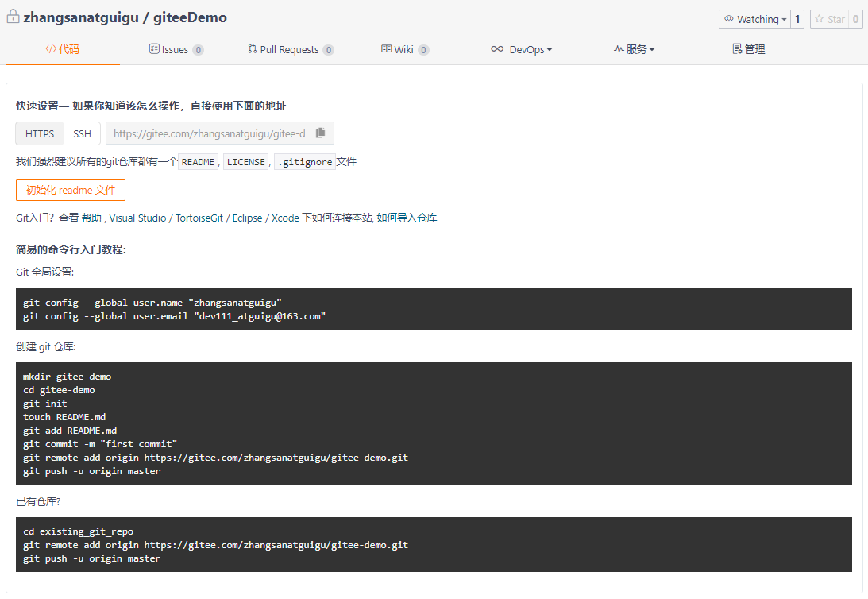Click the 服务 pulse icon
Screen dimensions: 868x599
(x=619, y=48)
